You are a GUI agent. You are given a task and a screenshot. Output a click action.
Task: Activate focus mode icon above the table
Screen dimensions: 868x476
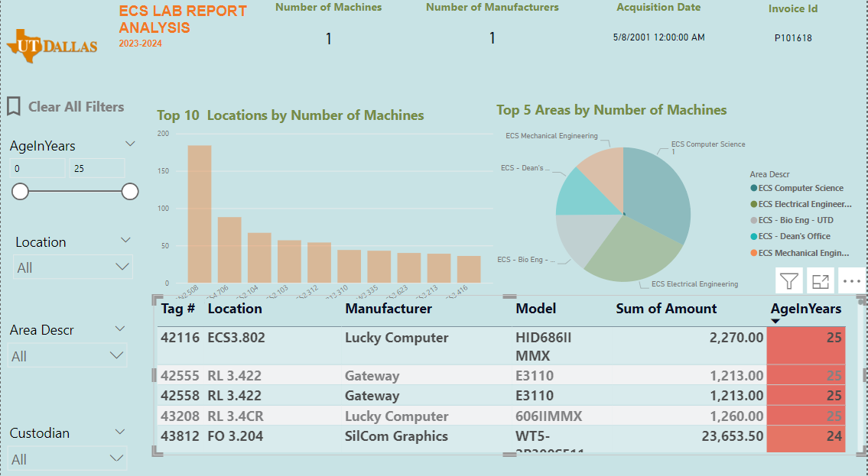pos(821,281)
